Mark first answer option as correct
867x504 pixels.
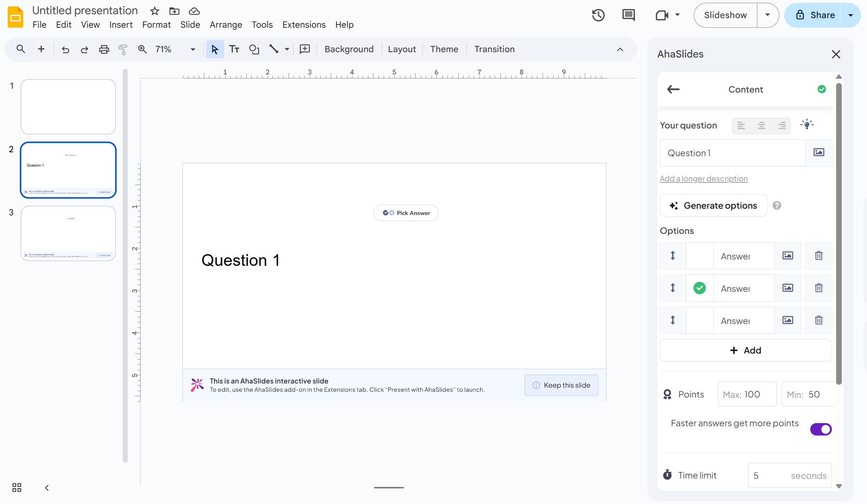699,256
